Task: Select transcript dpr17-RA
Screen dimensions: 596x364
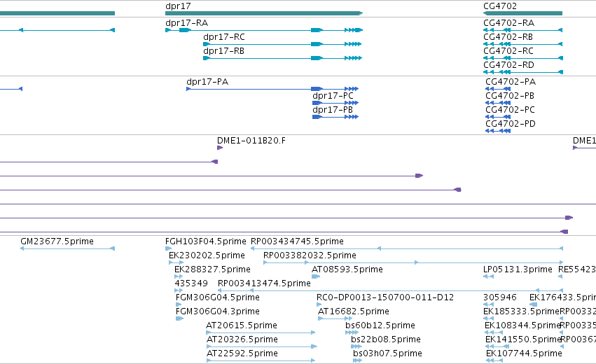Action: [x=186, y=23]
